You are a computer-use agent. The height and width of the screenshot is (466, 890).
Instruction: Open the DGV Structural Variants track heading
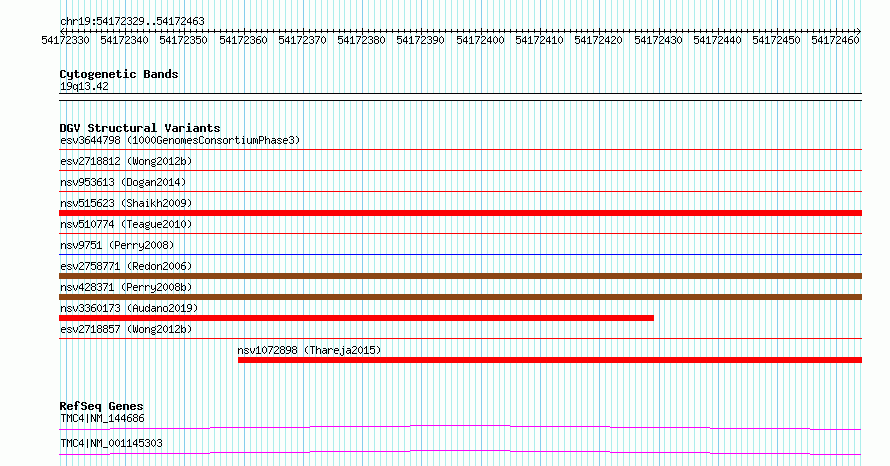click(x=140, y=128)
